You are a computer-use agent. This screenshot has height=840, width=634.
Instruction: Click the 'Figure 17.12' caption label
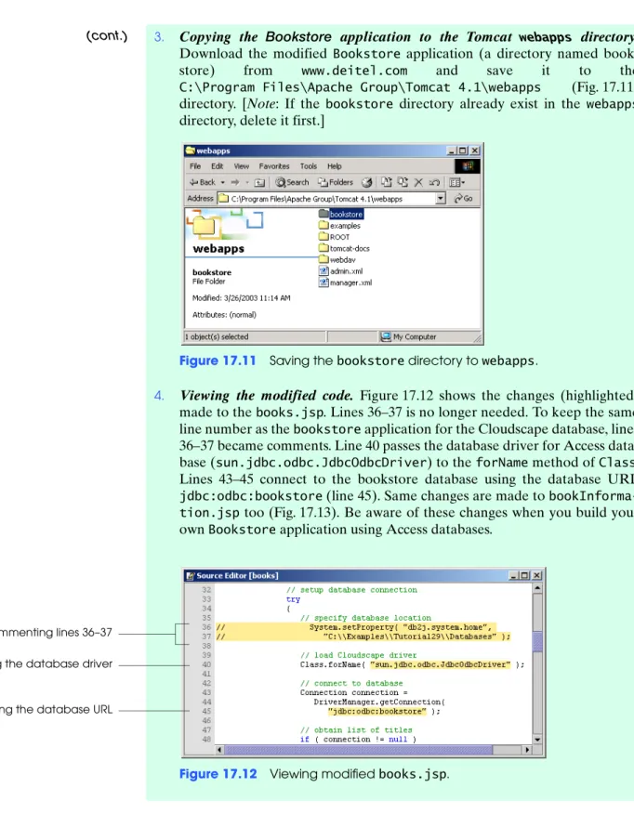coord(218,774)
